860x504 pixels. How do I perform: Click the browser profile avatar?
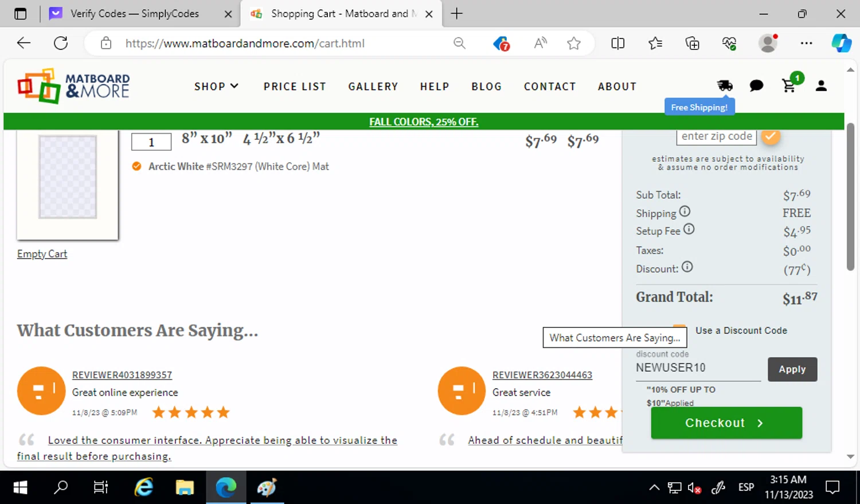768,43
